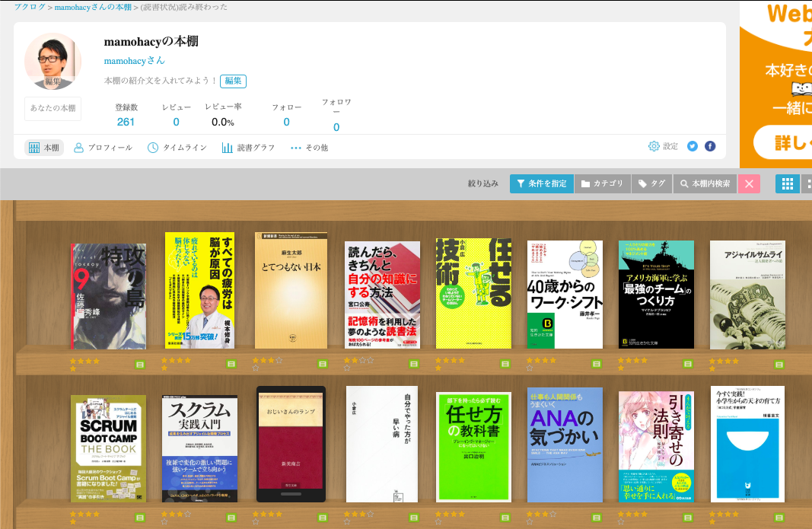
Task: Open memo icon under 引き寄せの法則
Action: (688, 518)
